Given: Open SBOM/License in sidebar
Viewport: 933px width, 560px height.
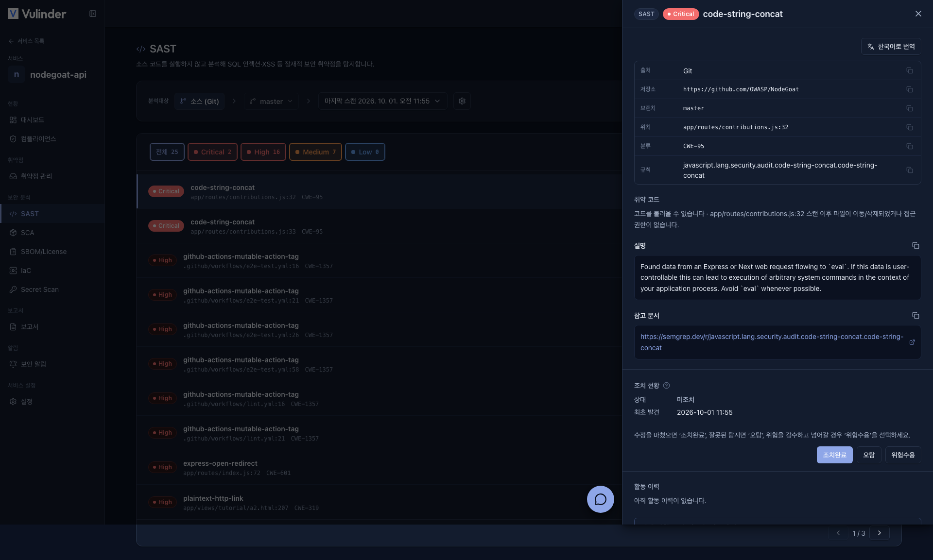Looking at the screenshot, I should pyautogui.click(x=52, y=252).
